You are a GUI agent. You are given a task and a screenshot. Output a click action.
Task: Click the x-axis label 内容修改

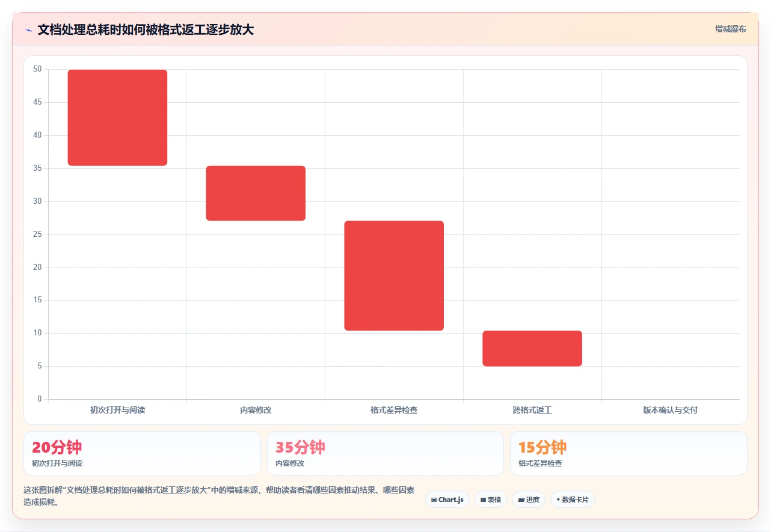click(256, 410)
